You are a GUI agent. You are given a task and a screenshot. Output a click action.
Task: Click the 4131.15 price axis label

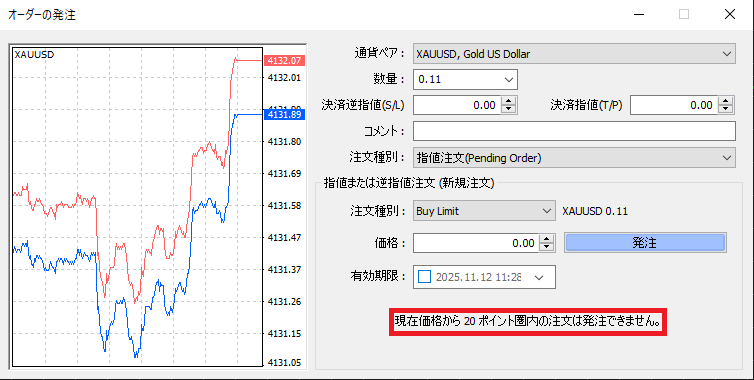[x=284, y=333]
